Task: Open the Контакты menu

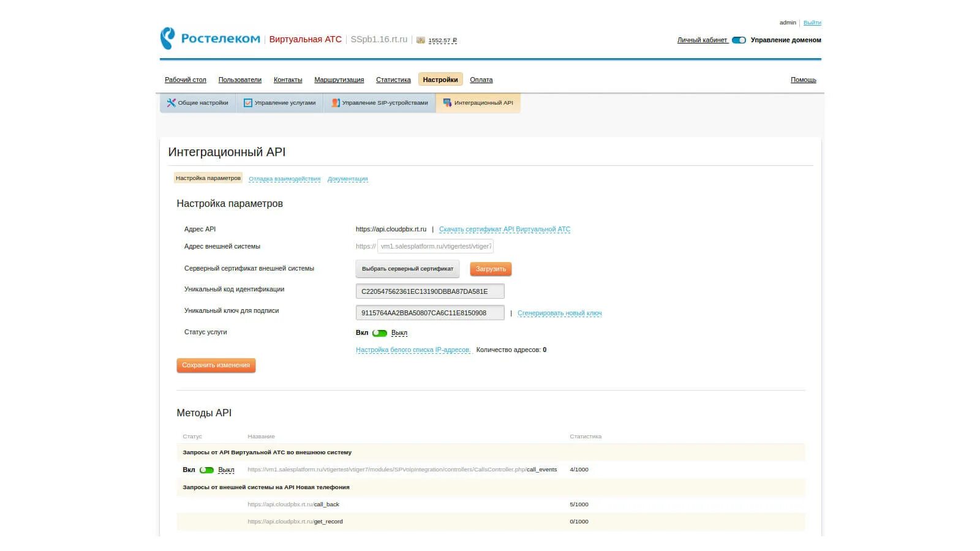Action: (x=288, y=80)
